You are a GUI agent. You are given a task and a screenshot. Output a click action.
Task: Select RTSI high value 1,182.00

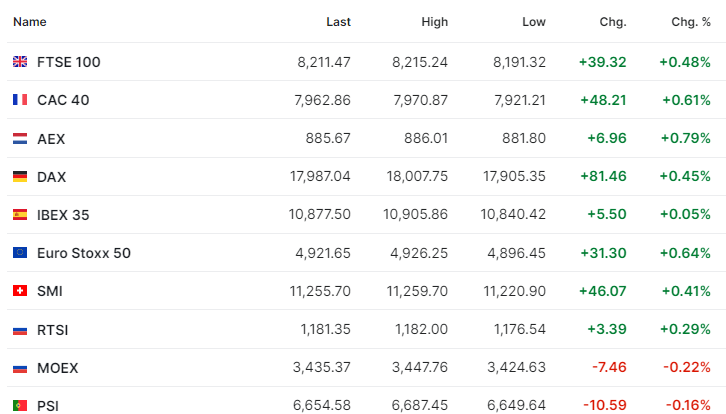(x=421, y=329)
